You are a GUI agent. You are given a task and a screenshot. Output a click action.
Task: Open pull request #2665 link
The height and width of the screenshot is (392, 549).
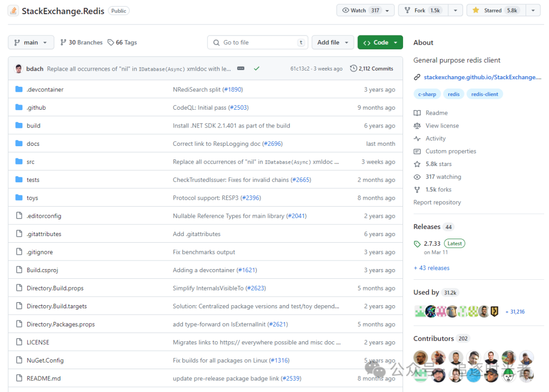(301, 180)
